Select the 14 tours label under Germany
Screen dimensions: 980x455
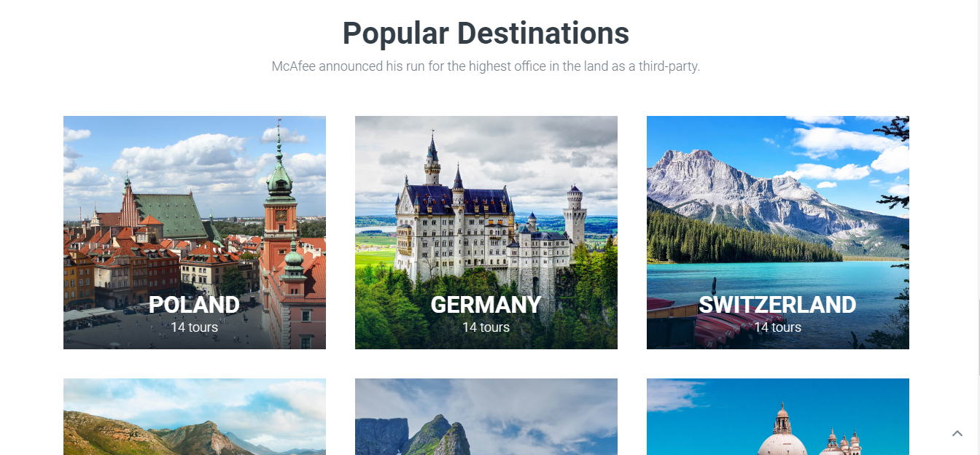pos(486,327)
